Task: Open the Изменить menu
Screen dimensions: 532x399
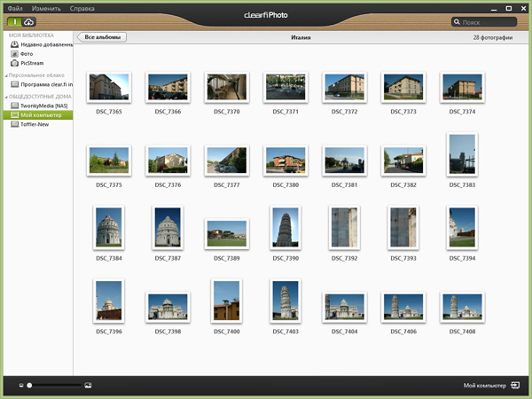Action: click(46, 7)
